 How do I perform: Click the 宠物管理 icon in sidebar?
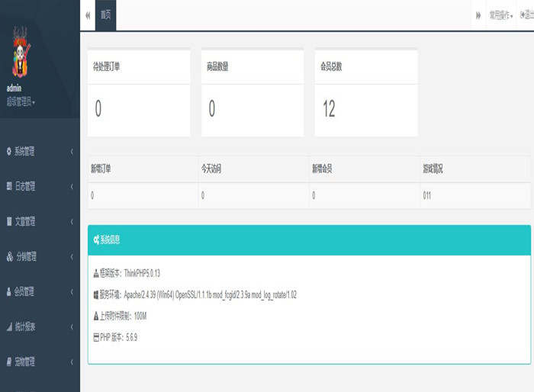pyautogui.click(x=9, y=362)
